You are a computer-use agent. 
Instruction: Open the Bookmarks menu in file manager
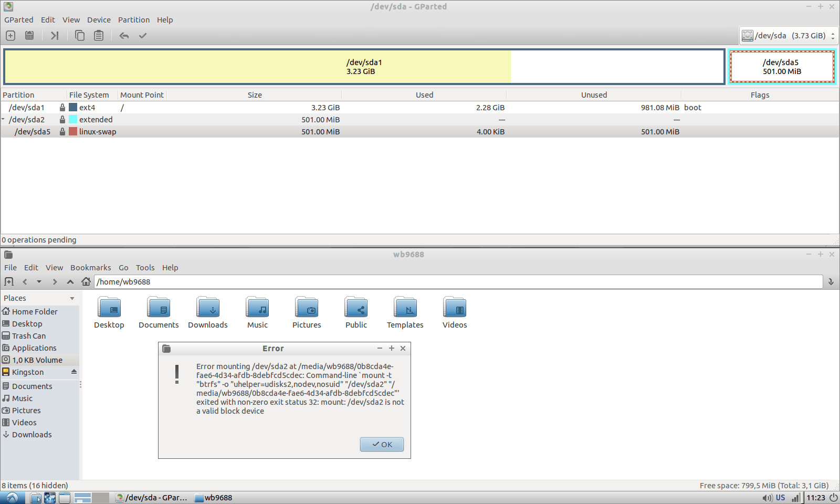pyautogui.click(x=91, y=268)
